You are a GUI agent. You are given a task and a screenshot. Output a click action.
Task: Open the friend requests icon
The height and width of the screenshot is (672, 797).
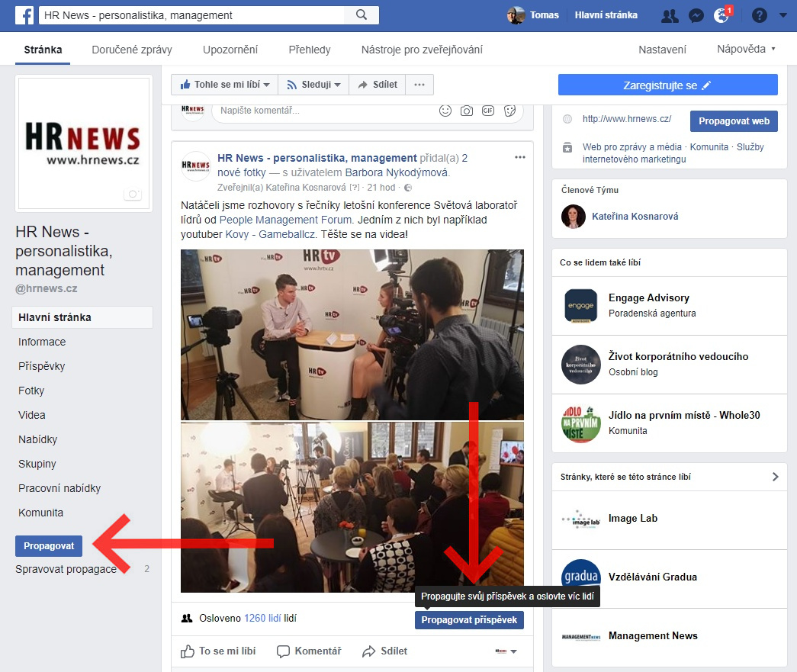670,16
